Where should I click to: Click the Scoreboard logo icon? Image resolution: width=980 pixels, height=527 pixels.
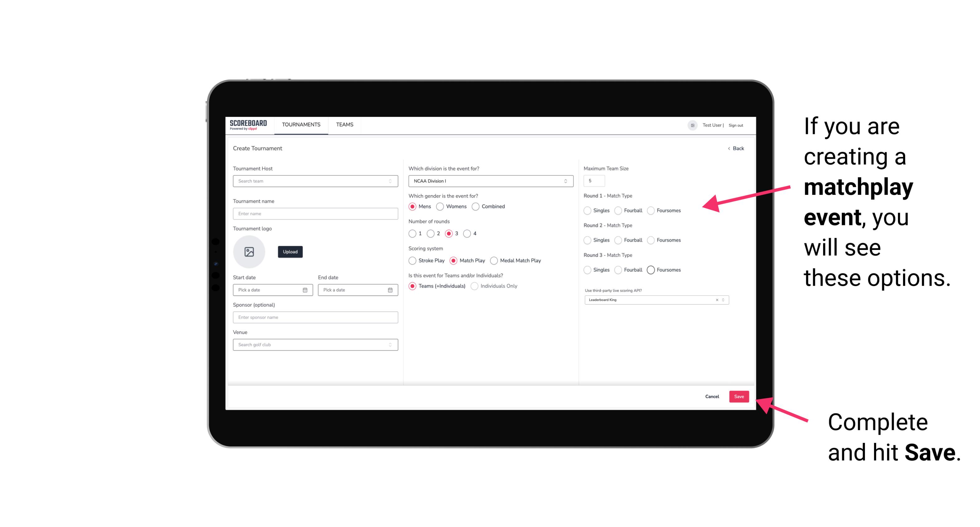[x=249, y=125]
